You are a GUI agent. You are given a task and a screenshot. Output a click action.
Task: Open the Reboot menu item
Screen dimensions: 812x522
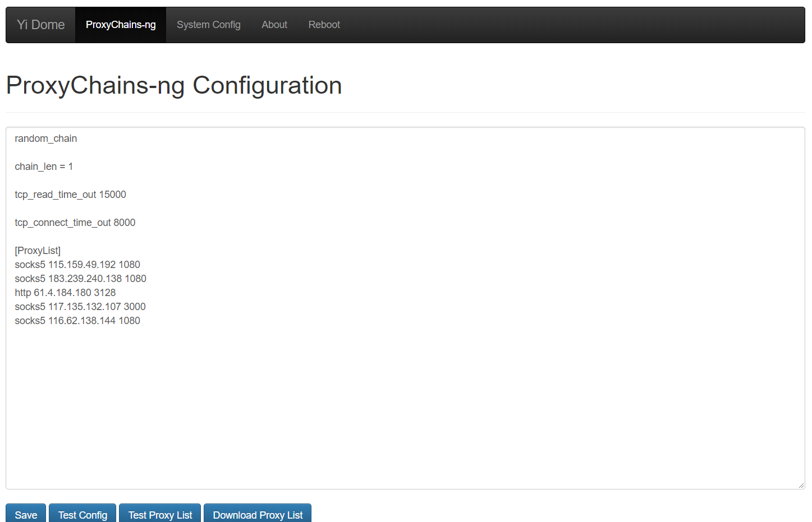[324, 25]
